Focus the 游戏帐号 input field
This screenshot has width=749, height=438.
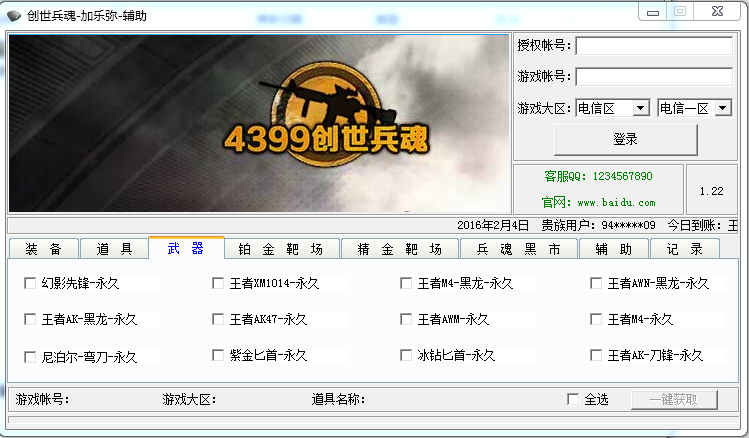point(654,76)
